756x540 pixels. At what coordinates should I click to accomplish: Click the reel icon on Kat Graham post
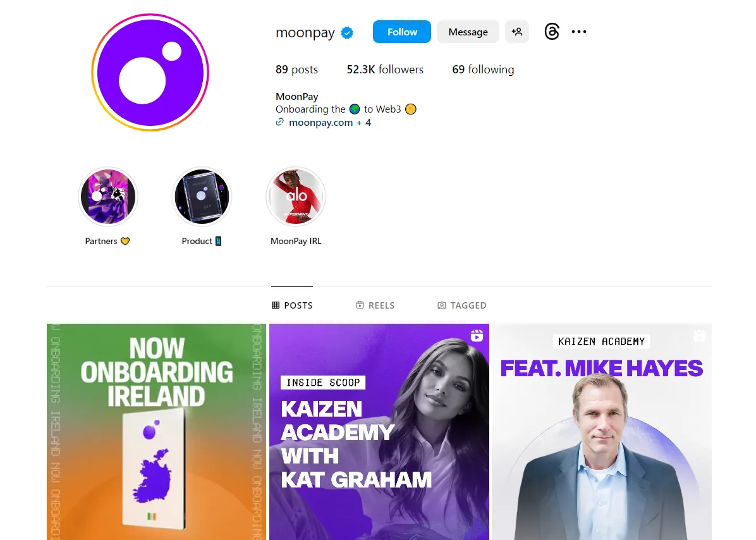tap(477, 336)
